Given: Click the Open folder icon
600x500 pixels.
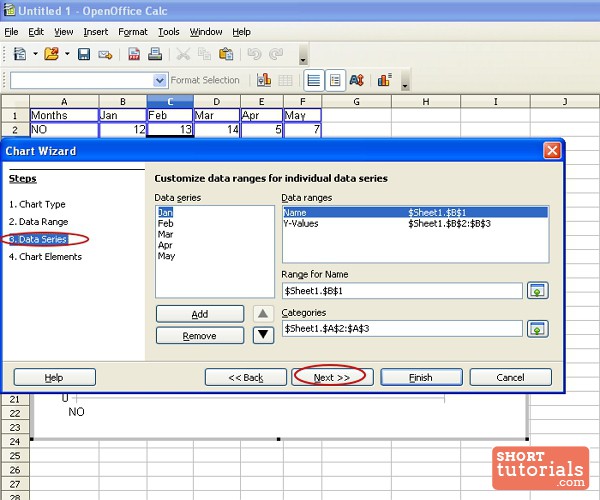Looking at the screenshot, I should (52, 54).
